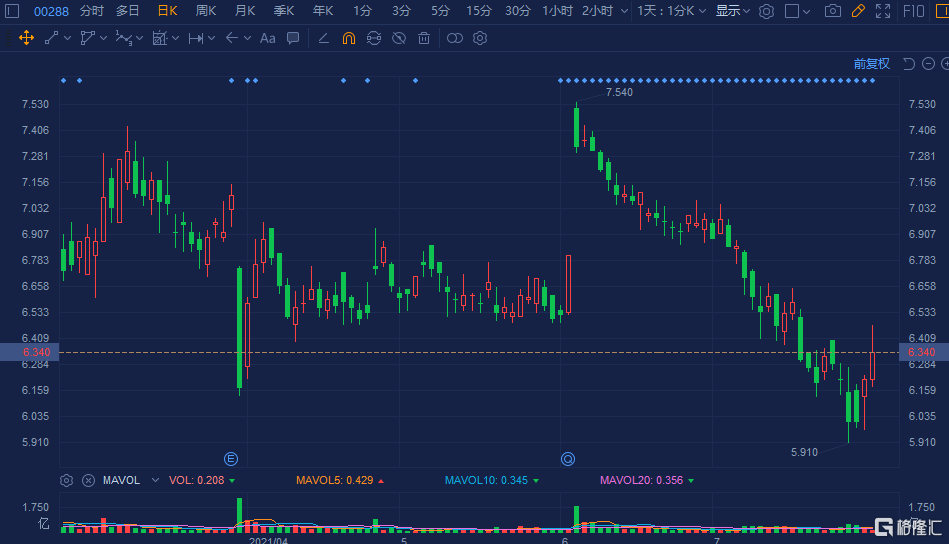Switch to 季K quarterly chart

(284, 11)
